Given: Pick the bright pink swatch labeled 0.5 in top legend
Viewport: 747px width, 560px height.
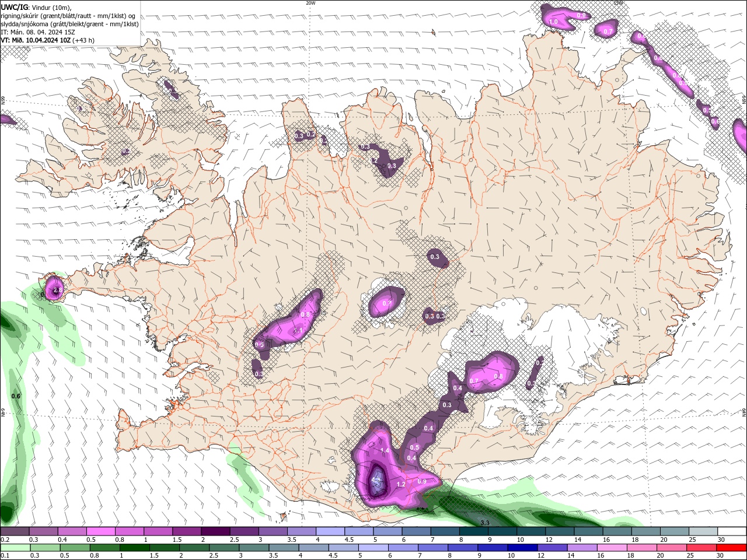Looking at the screenshot, I should point(100,531).
